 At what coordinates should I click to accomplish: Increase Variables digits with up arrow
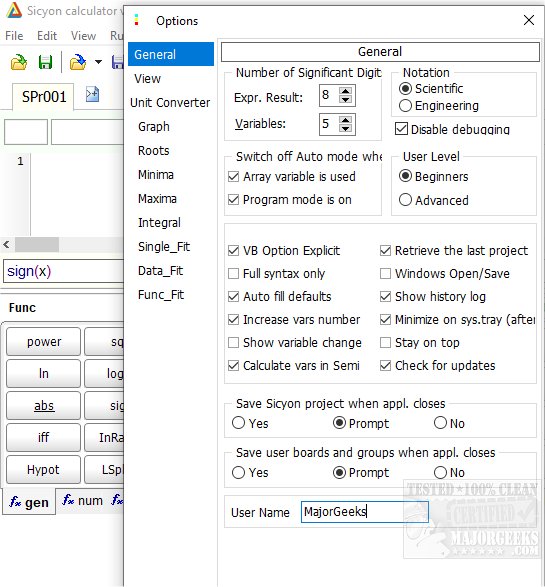[x=345, y=120]
